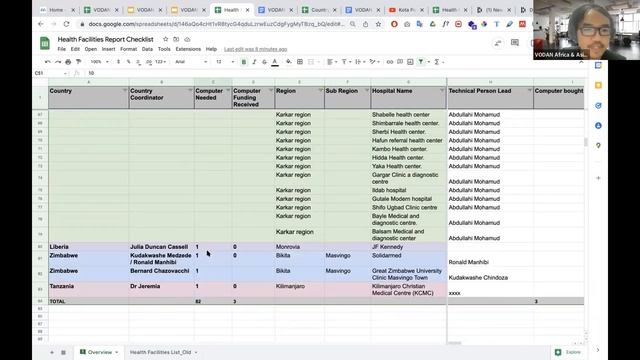
Task: Toggle strikethrough formatting
Action: (x=264, y=62)
